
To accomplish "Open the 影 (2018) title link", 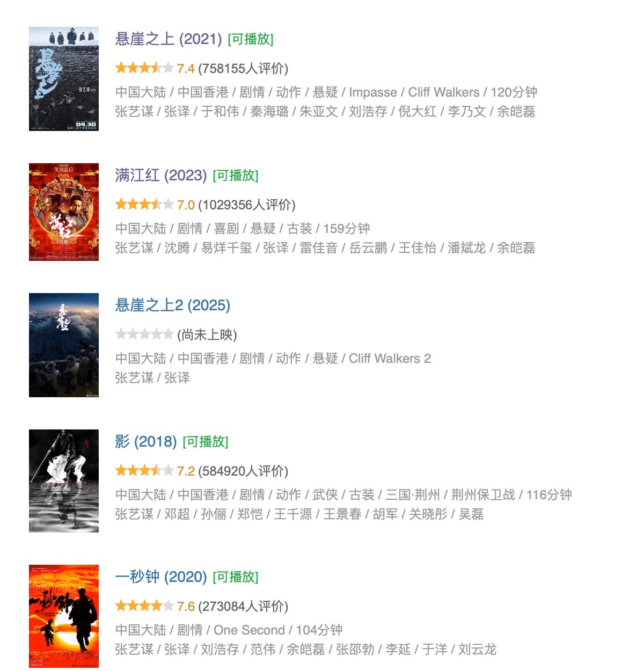I will 146,442.
